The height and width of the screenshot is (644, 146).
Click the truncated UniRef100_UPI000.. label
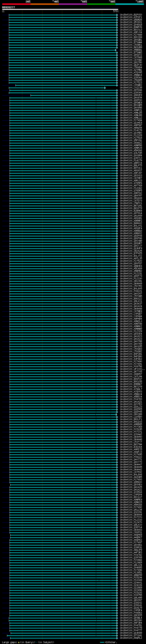point(132,369)
